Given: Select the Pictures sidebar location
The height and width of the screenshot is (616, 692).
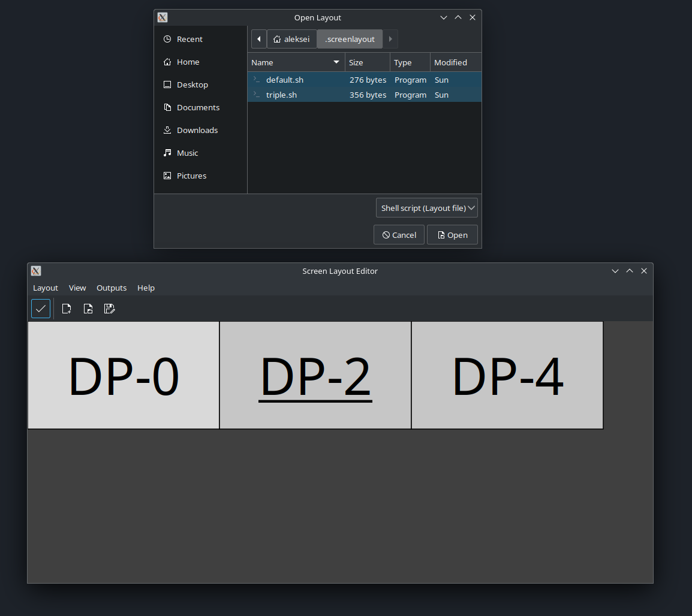Looking at the screenshot, I should [x=191, y=176].
